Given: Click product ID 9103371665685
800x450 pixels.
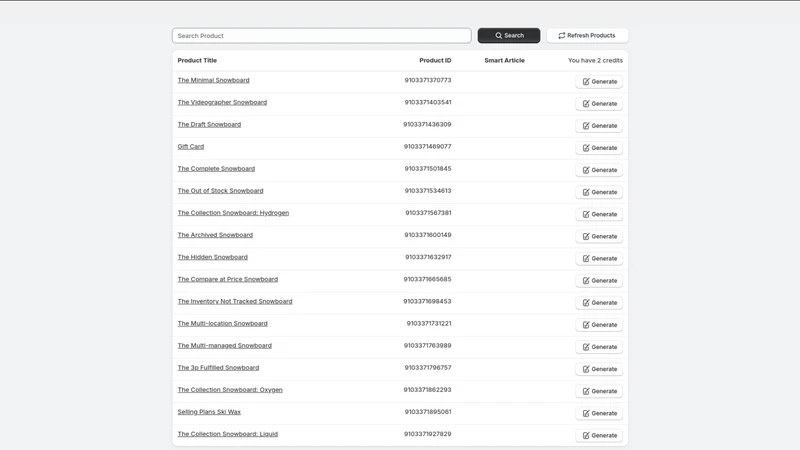Looking at the screenshot, I should pos(427,279).
